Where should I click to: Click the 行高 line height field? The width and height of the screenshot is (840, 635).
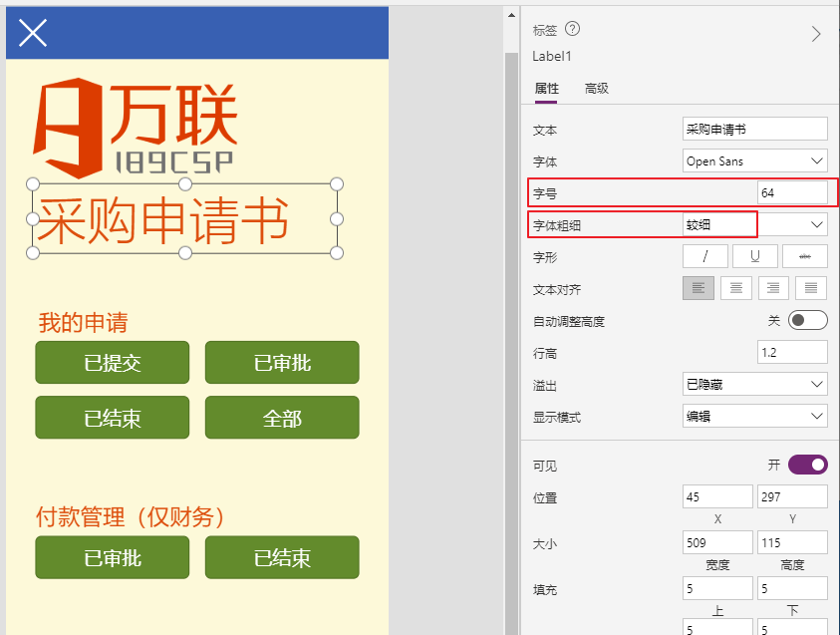click(x=792, y=353)
